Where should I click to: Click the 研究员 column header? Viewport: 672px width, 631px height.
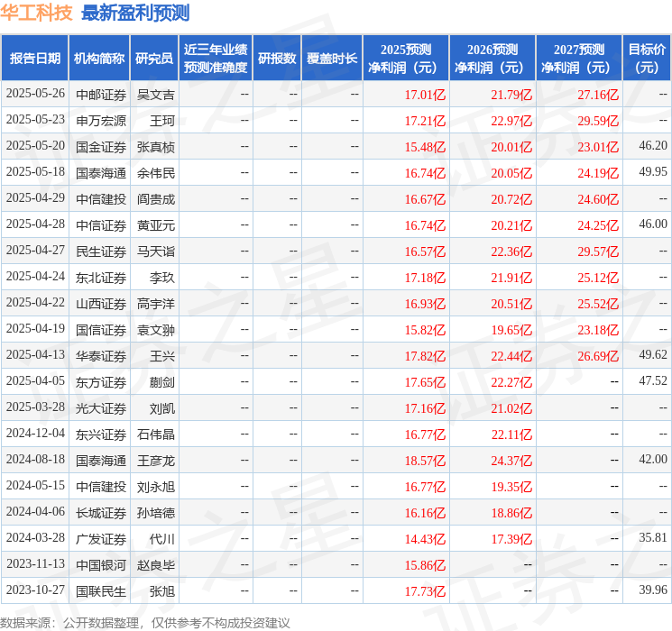click(x=154, y=58)
